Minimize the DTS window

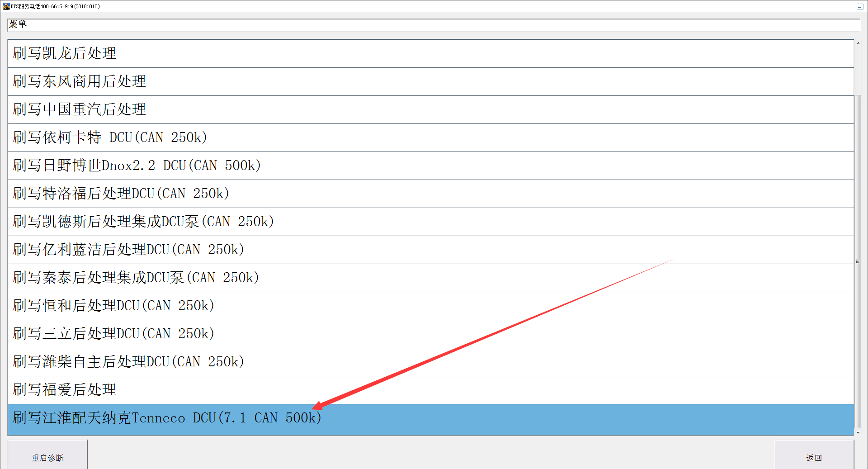coord(859,6)
